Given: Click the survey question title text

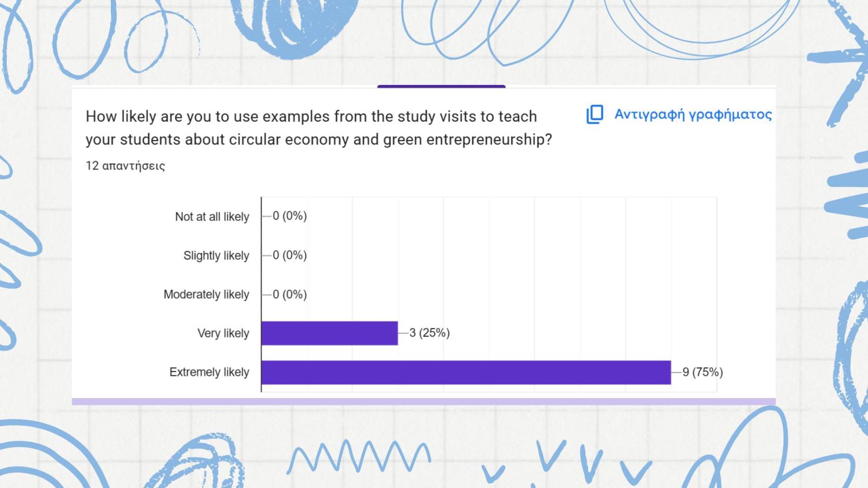Looking at the screenshot, I should pyautogui.click(x=319, y=128).
